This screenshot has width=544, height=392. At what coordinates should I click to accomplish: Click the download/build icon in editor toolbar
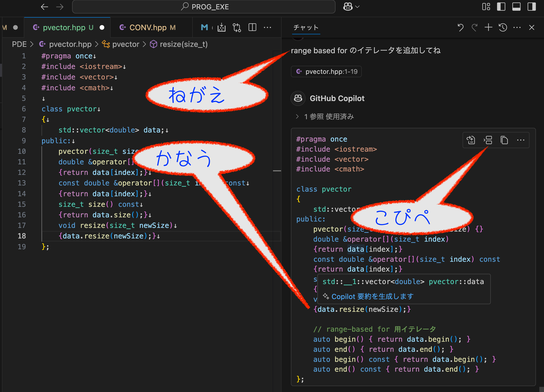tap(221, 27)
